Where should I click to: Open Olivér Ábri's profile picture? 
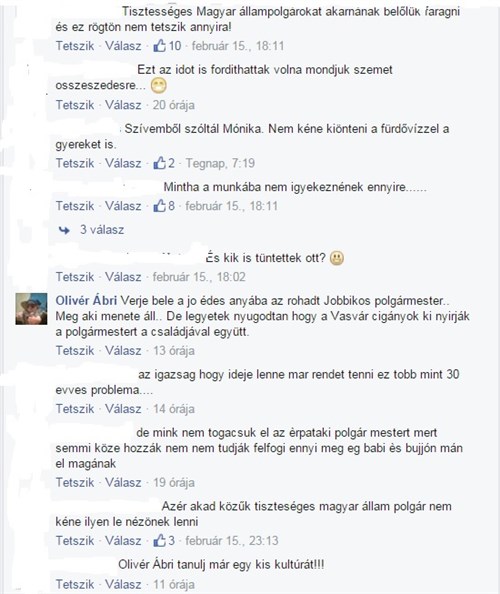point(31,309)
